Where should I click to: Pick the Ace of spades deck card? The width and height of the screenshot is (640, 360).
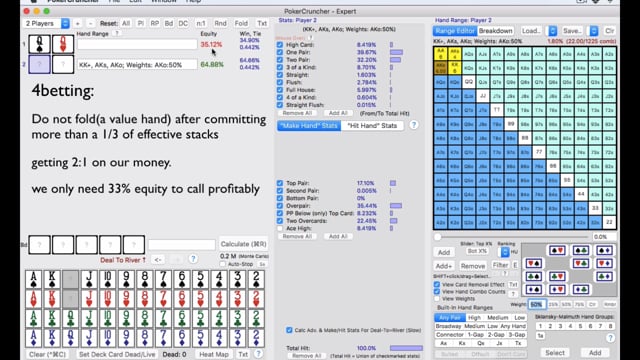[x=33, y=280]
